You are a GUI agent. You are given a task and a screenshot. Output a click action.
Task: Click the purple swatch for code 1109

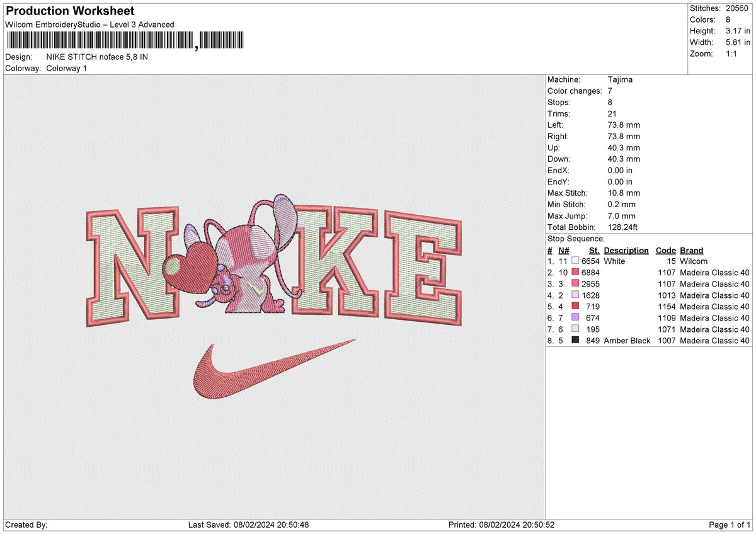pyautogui.click(x=575, y=317)
